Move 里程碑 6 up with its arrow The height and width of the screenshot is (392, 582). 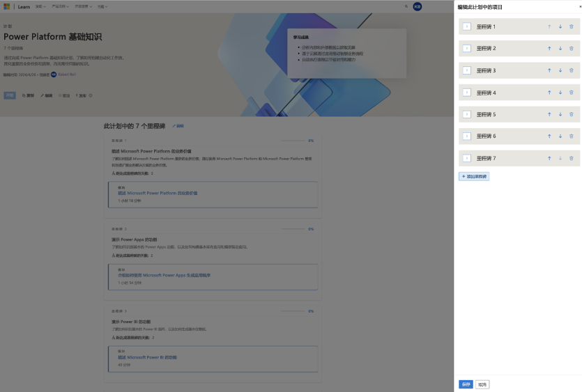[549, 136]
